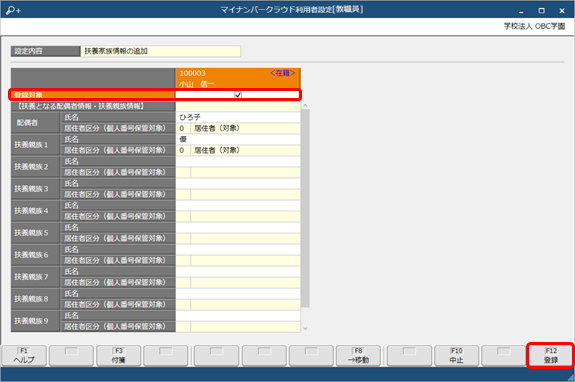Click 配偶者 居住者(対象) text
This screenshot has height=382, width=575.
pyautogui.click(x=217, y=128)
